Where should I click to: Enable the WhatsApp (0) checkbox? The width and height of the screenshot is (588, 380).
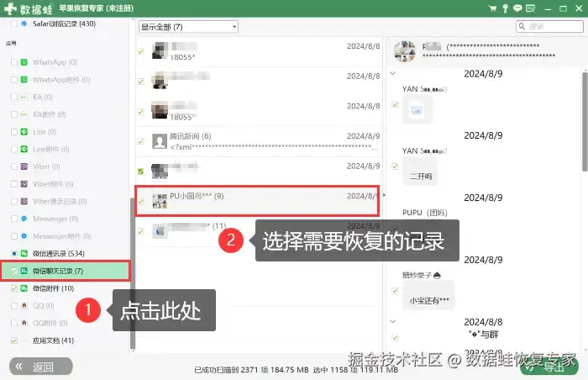14,62
